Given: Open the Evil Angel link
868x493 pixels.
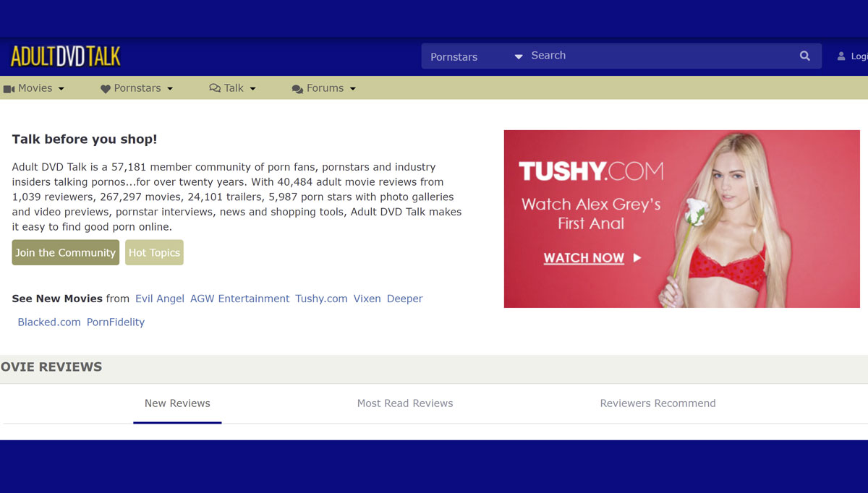Looking at the screenshot, I should coord(160,299).
